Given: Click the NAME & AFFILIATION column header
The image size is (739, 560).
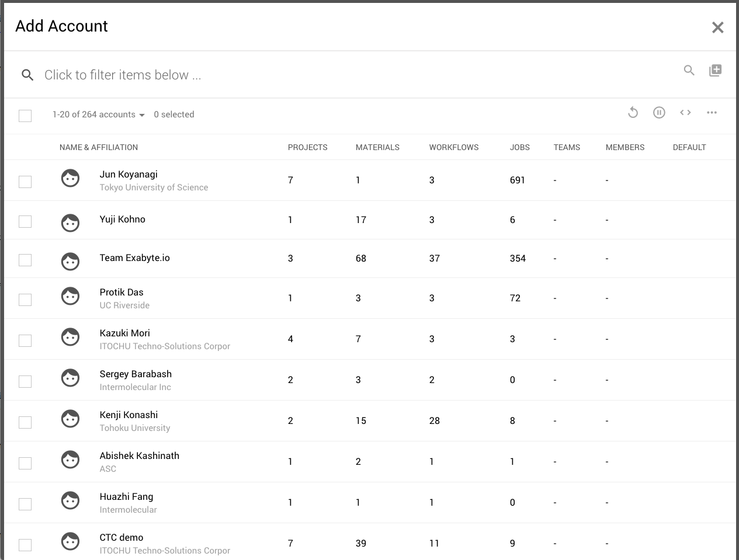Looking at the screenshot, I should tap(98, 147).
